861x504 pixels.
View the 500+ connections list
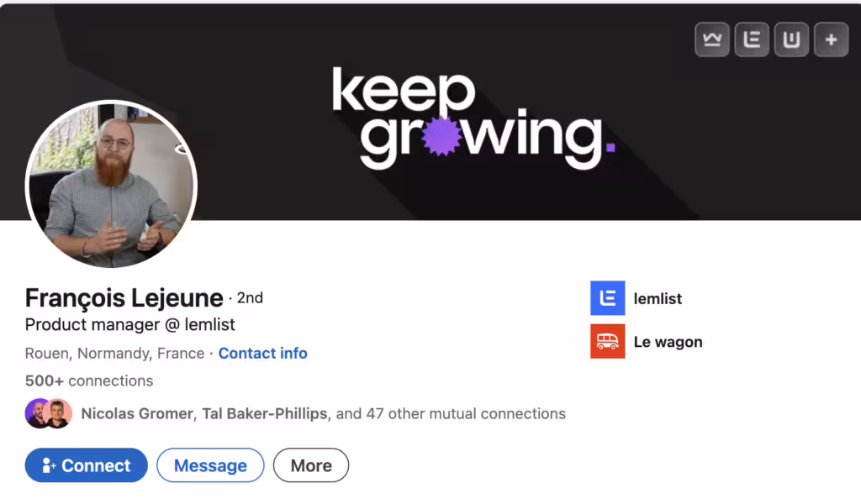tap(89, 381)
